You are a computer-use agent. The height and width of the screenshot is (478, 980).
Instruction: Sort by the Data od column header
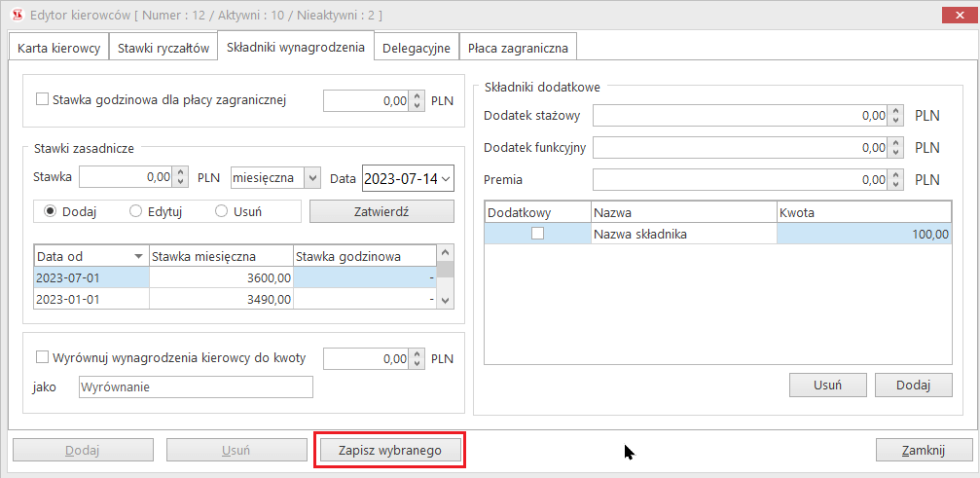click(91, 256)
